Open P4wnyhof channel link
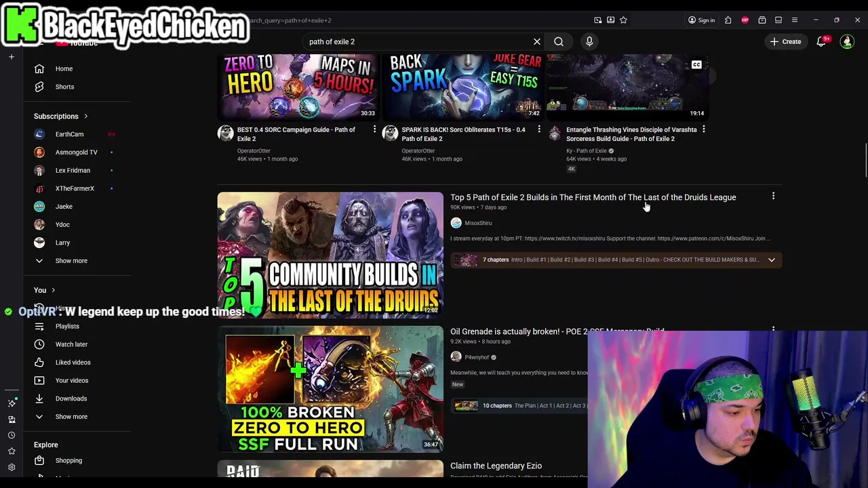This screenshot has height=488, width=868. (477, 357)
